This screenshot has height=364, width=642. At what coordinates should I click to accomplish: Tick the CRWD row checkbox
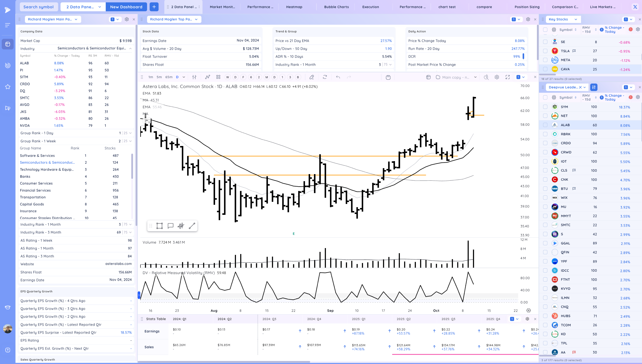click(545, 152)
